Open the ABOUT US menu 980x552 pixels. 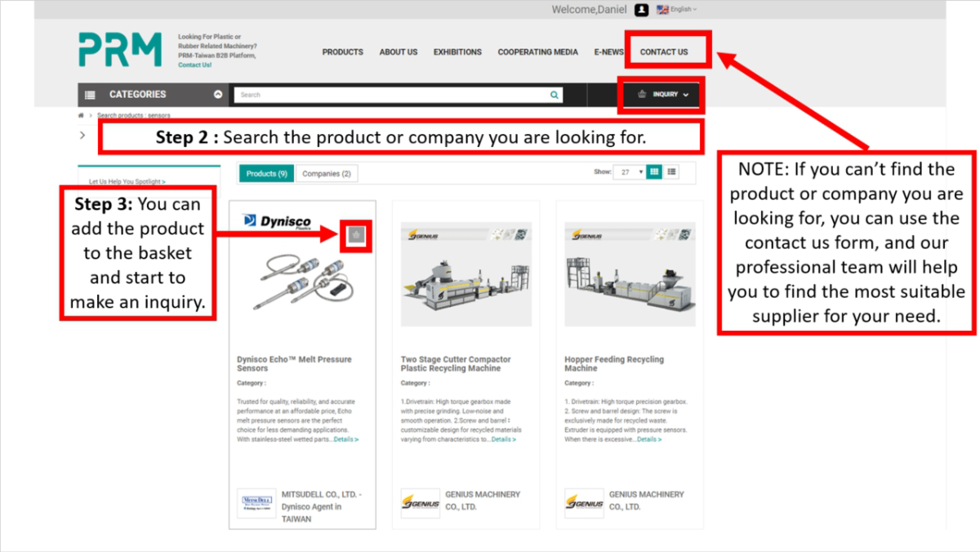399,52
